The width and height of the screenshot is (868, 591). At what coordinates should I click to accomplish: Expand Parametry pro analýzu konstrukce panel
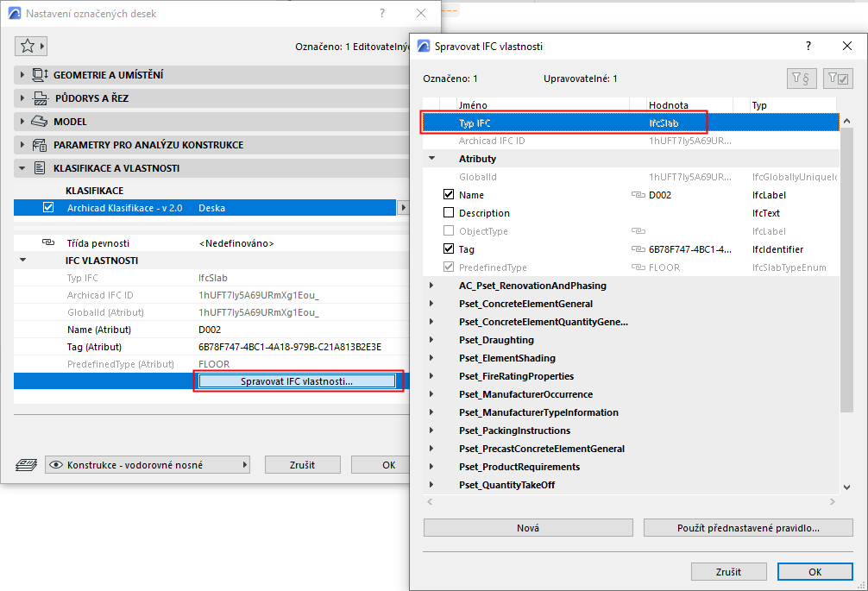click(22, 144)
